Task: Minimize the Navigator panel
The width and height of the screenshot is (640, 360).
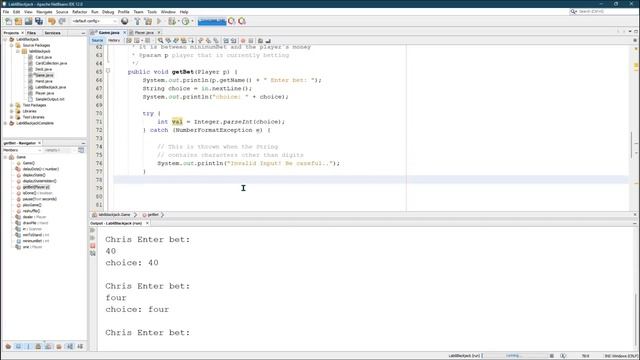Action: 83,143
